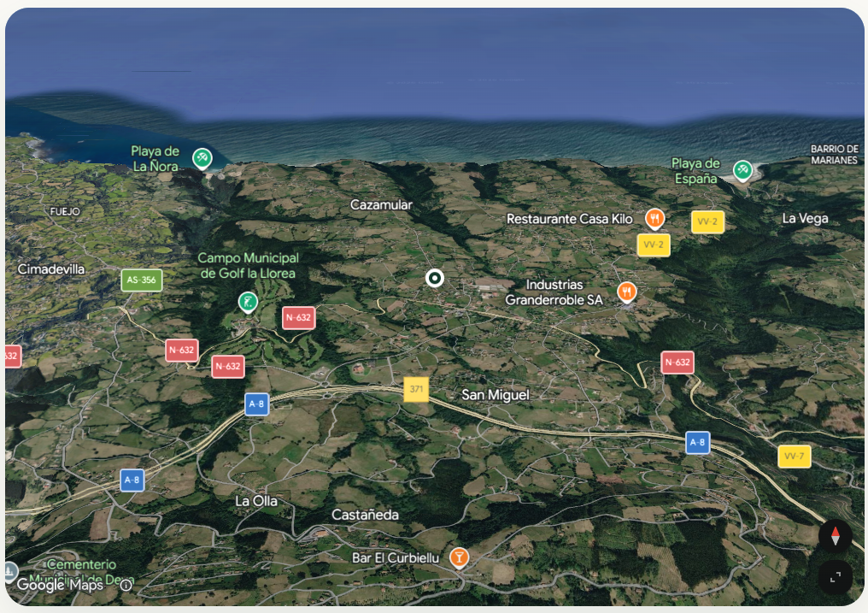Click the A-8 shield near VV-7
The width and height of the screenshot is (868, 613).
(697, 443)
